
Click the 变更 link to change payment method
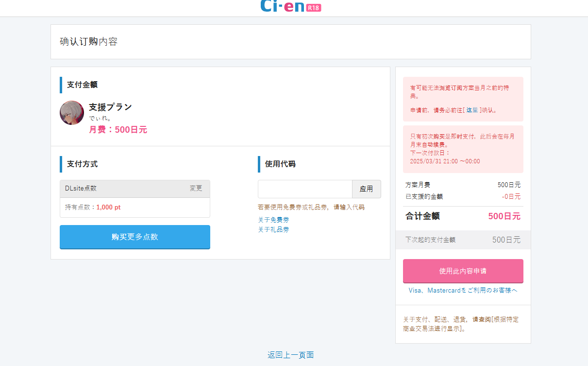pyautogui.click(x=196, y=189)
